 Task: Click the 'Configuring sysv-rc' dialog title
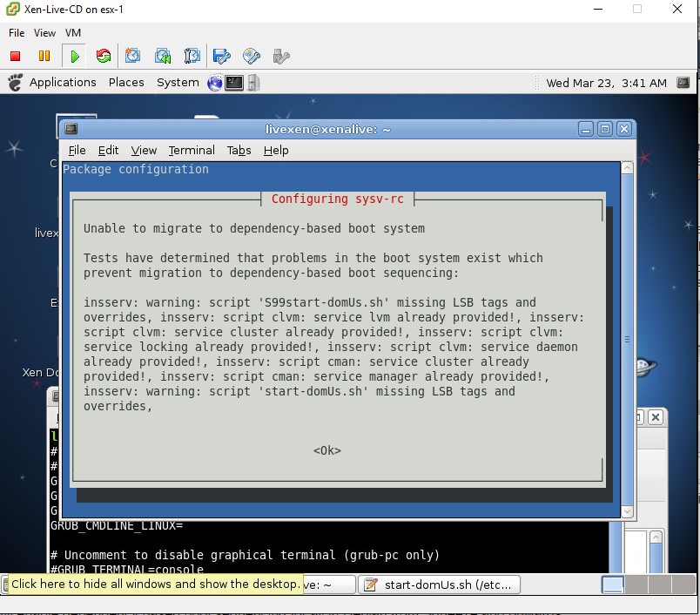pos(338,199)
